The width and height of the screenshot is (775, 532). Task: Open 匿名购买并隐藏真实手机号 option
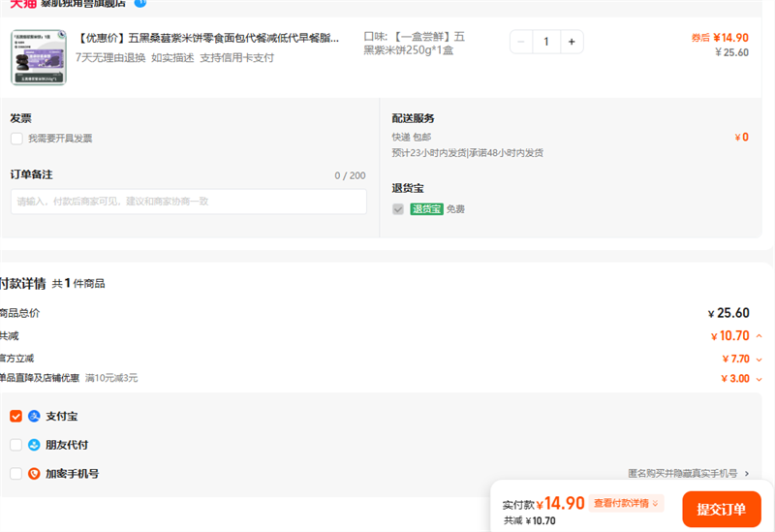point(688,474)
